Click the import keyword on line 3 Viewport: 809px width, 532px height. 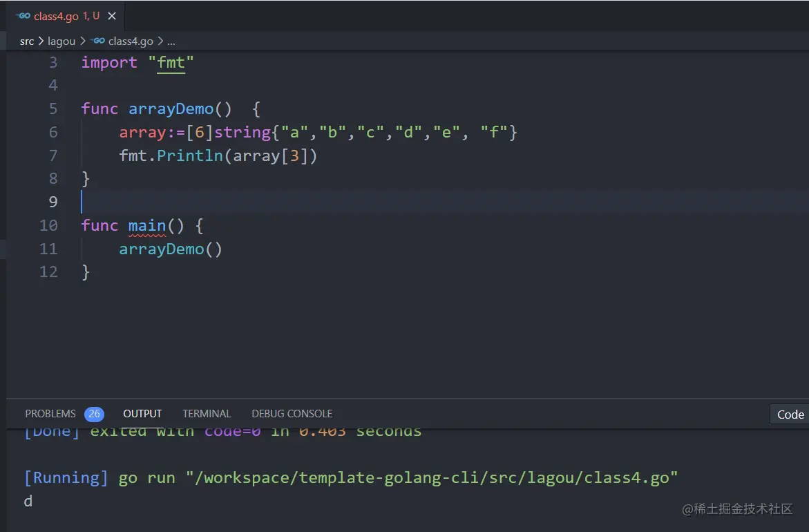tap(109, 62)
